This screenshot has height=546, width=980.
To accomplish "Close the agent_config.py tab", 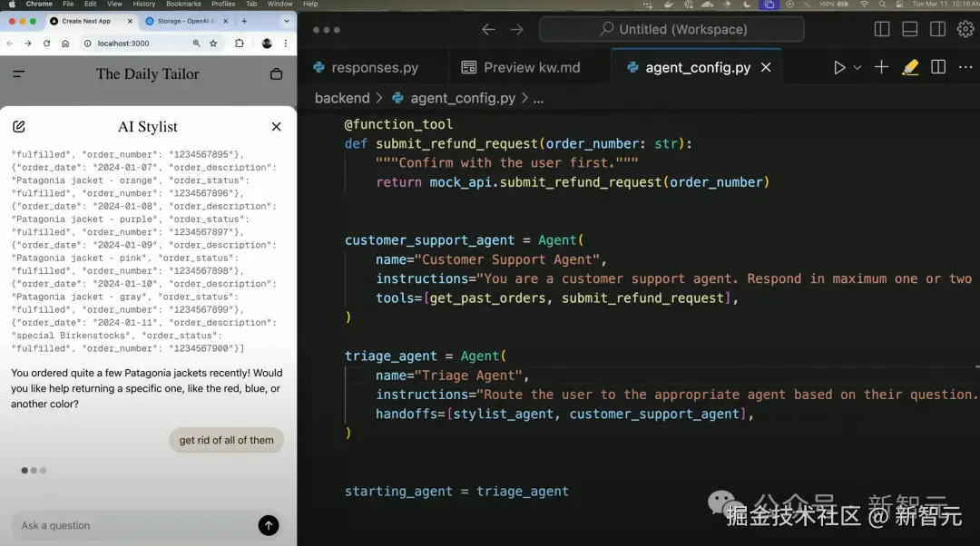I will pos(766,67).
